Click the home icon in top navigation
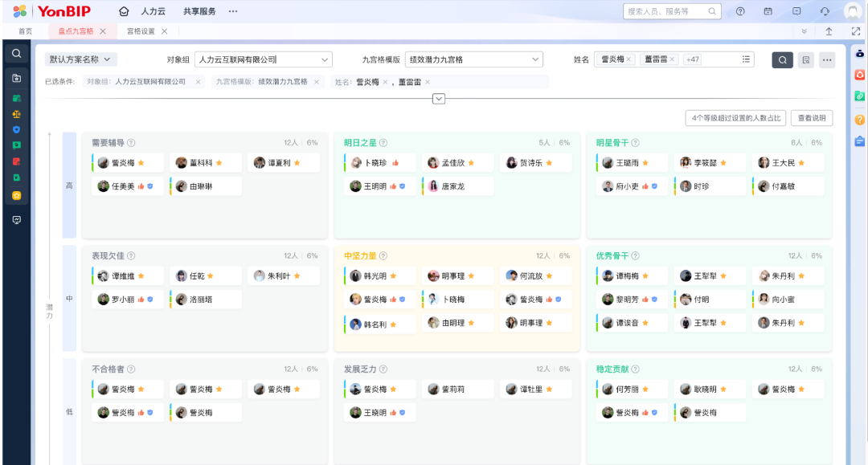Screen dimensions: 868x465 123,11
